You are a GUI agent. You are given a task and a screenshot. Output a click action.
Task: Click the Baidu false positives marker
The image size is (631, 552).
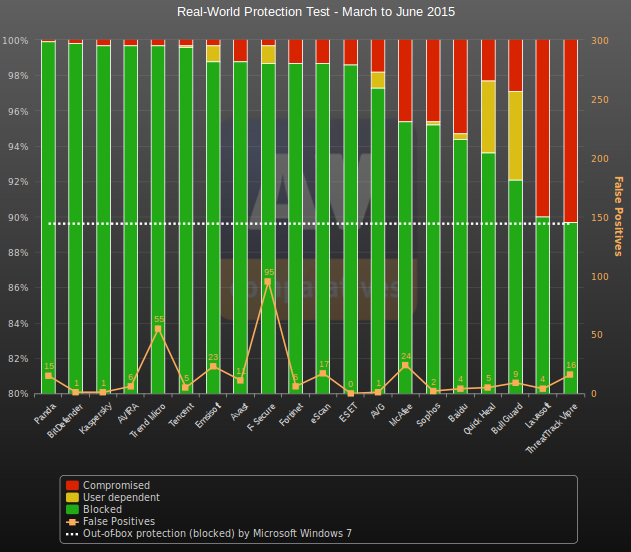(x=460, y=389)
